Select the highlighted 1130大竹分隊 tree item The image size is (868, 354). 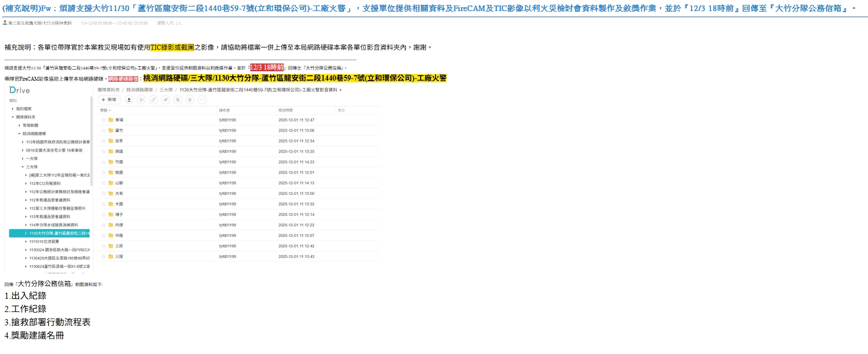coord(55,234)
